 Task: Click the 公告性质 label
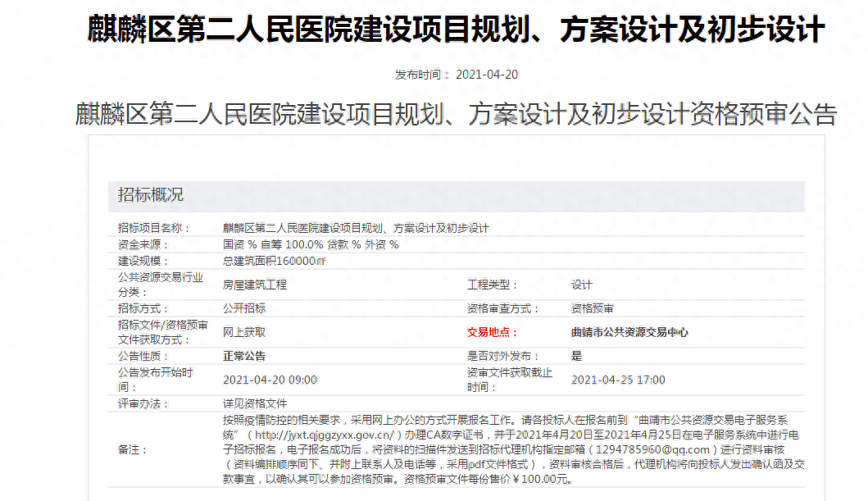tap(143, 356)
